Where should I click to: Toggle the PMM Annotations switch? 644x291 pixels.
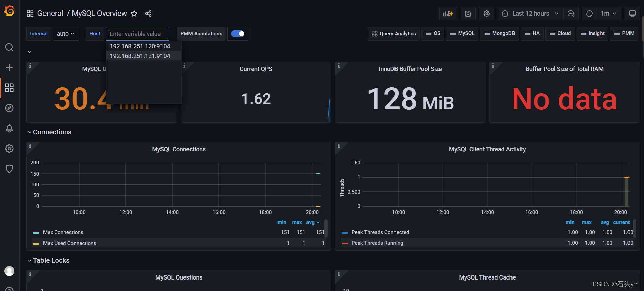[238, 34]
